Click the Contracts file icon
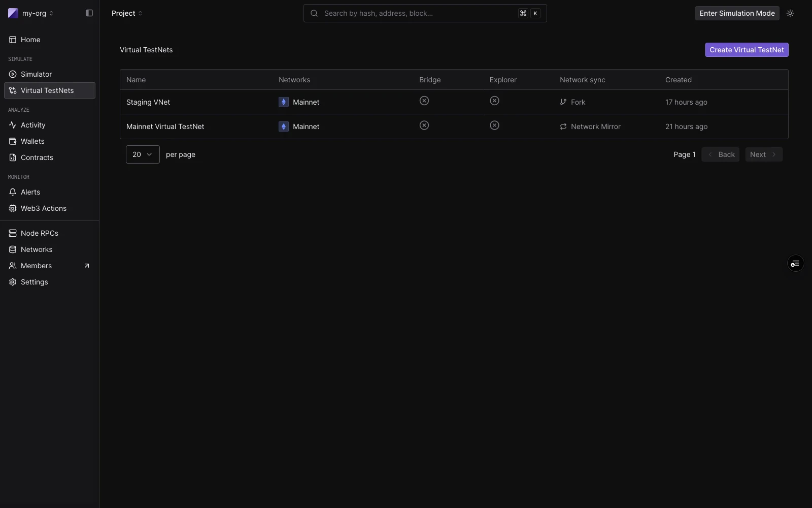The height and width of the screenshot is (508, 812). (13, 157)
